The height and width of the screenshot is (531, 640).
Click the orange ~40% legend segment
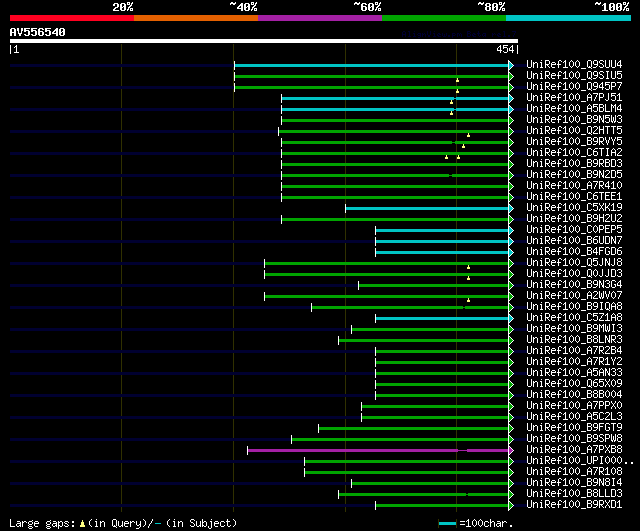(x=196, y=18)
